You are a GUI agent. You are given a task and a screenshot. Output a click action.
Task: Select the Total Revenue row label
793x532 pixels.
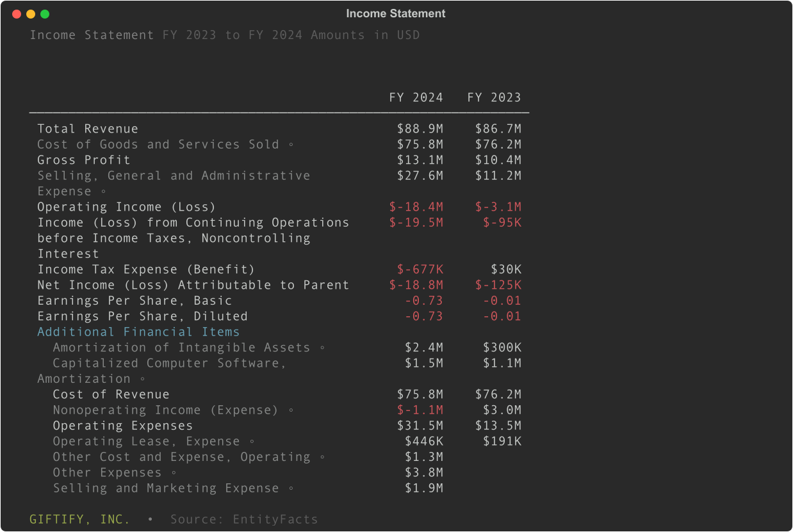coord(88,129)
